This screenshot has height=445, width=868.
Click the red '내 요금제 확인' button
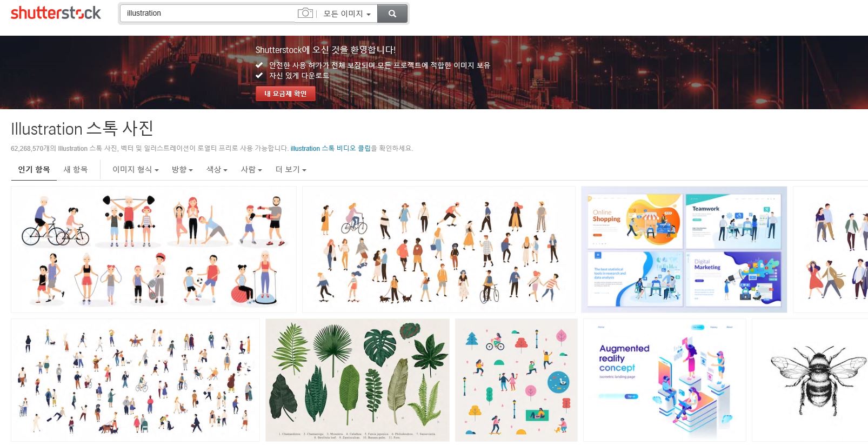(285, 94)
